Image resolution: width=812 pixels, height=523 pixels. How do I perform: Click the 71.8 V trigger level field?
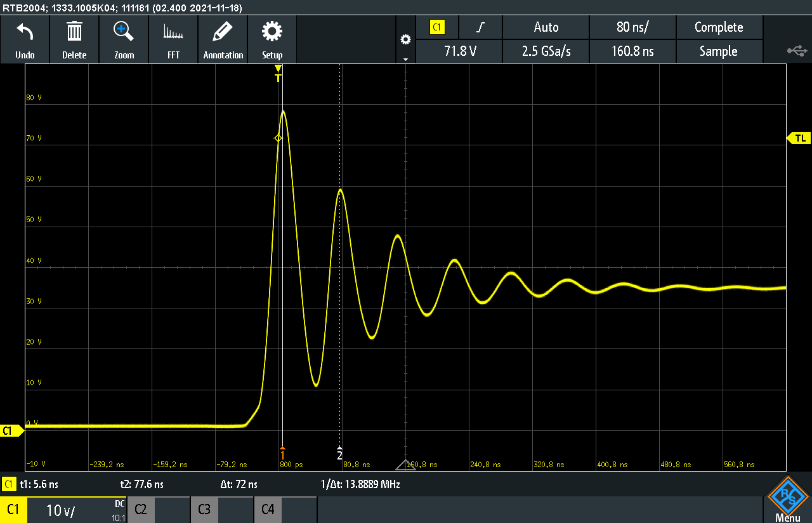[x=460, y=51]
